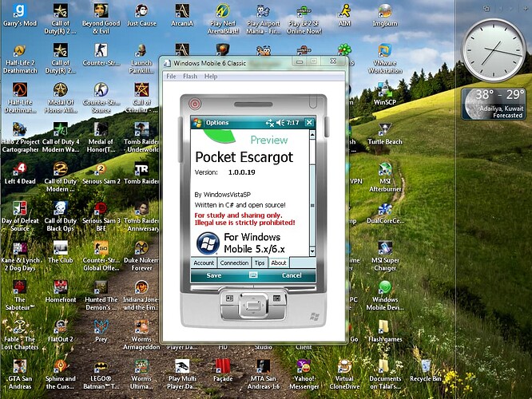Open MTA San Andreas 1.6 icon
The width and height of the screenshot is (532, 399).
coord(264,374)
